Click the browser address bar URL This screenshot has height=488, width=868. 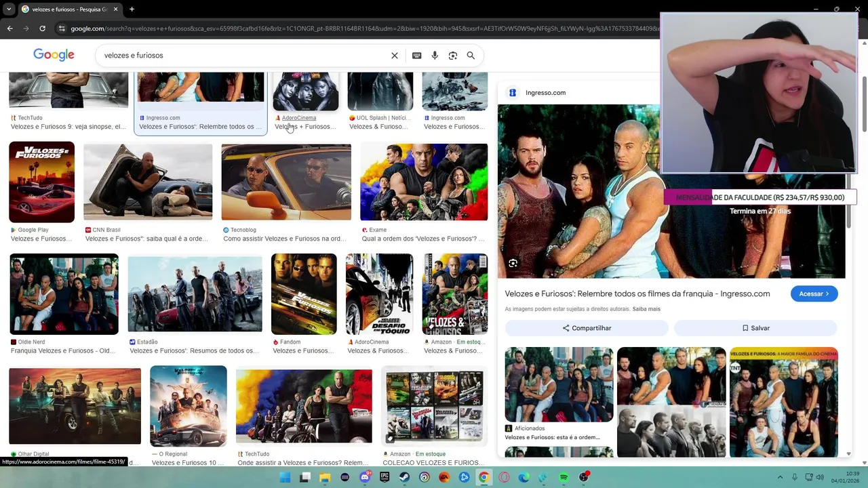point(363,28)
